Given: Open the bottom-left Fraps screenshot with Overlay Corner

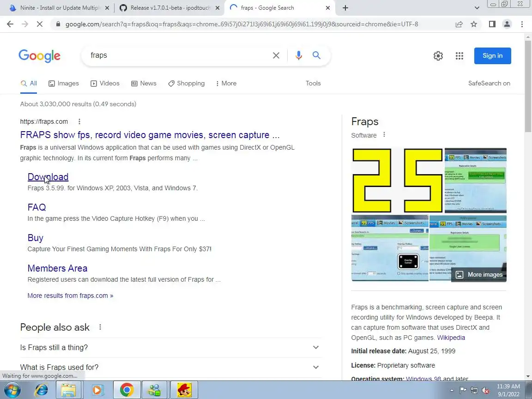Looking at the screenshot, I should pos(390,248).
